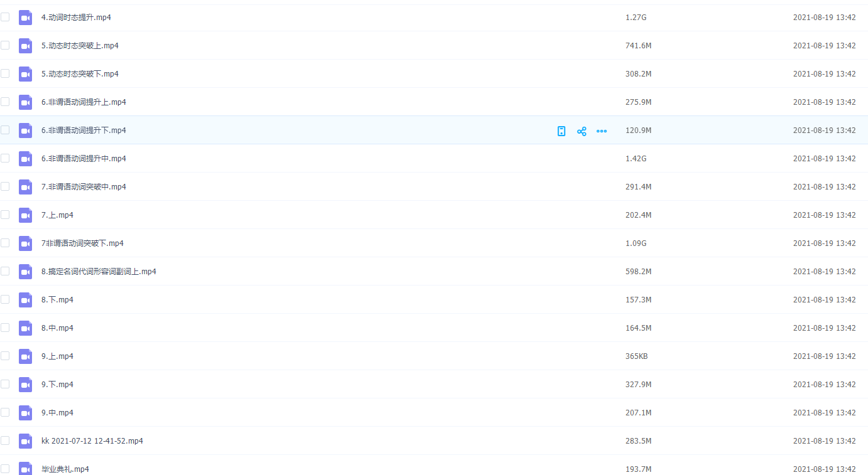This screenshot has width=868, height=475.
Task: Click video icon of 8.下.mp4
Action: (25, 300)
